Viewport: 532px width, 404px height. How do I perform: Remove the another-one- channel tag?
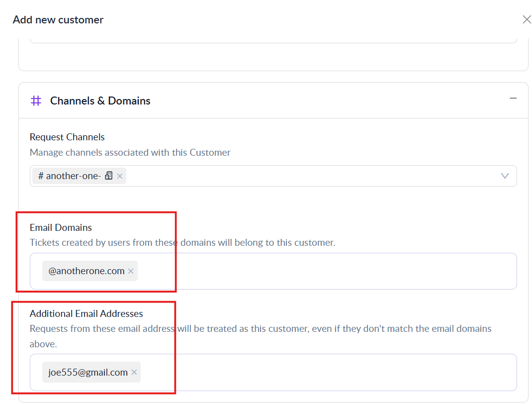click(x=120, y=176)
